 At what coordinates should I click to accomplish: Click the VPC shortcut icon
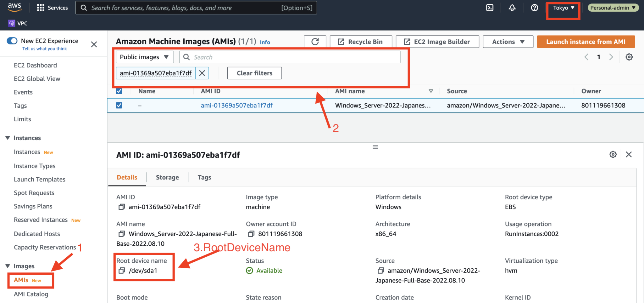pyautogui.click(x=12, y=23)
